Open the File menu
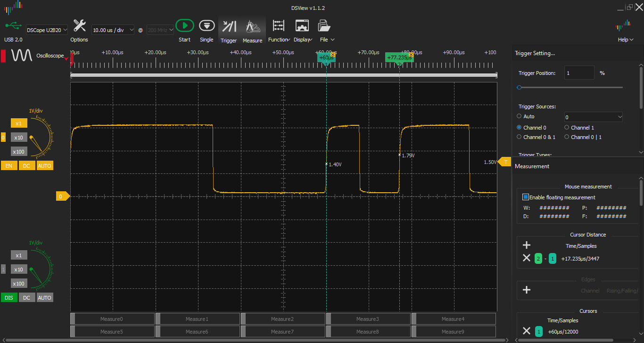Viewport: 644px width, 343px height. (x=327, y=40)
